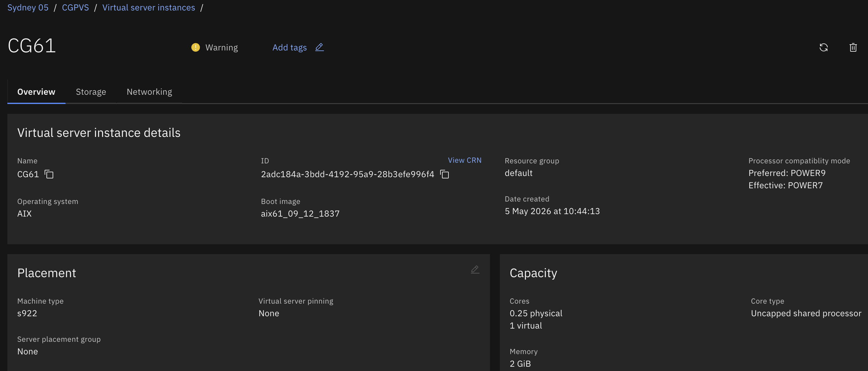This screenshot has width=868, height=371.
Task: Copy the CG61 name to clipboard
Action: 49,174
